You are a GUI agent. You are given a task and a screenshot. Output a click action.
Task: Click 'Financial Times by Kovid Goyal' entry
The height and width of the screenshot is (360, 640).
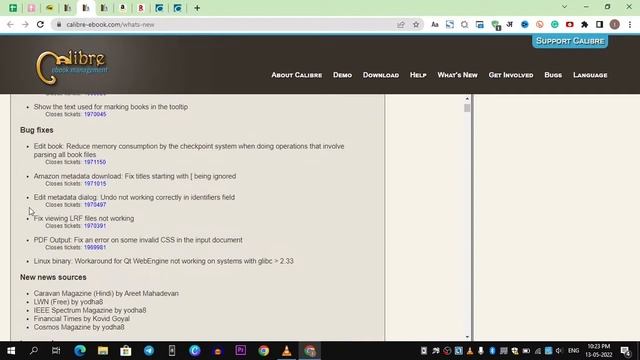82,319
